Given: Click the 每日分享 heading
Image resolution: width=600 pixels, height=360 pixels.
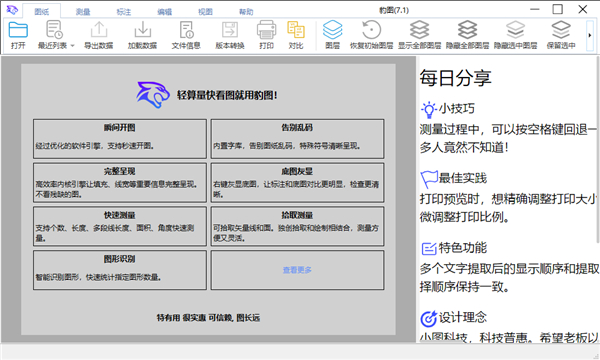Looking at the screenshot, I should [x=455, y=78].
